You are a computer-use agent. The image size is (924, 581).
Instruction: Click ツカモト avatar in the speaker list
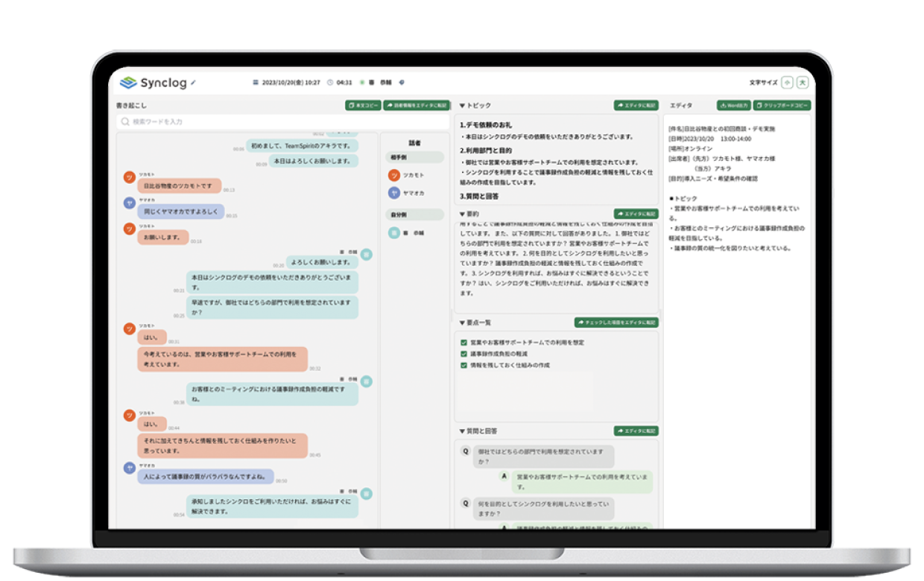pyautogui.click(x=394, y=175)
